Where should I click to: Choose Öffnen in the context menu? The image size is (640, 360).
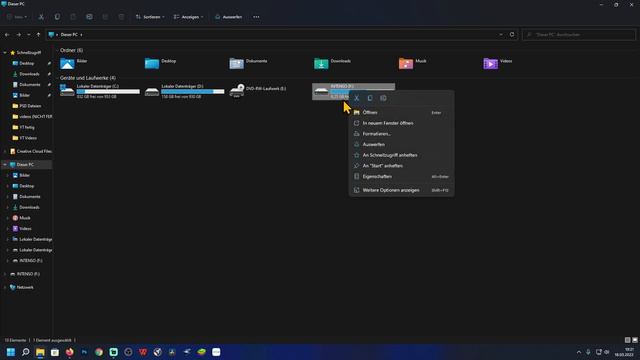[x=402, y=112]
